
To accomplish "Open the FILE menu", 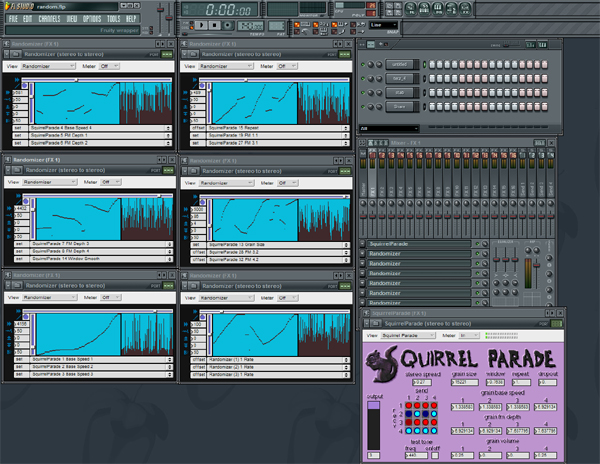I will 13,19.
